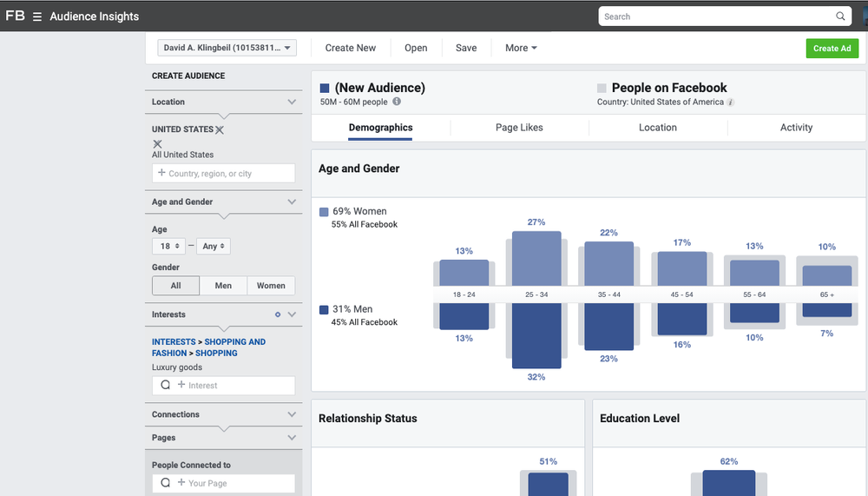Click the 31% Men legend swatch
Screen dimensions: 868x496
click(324, 309)
